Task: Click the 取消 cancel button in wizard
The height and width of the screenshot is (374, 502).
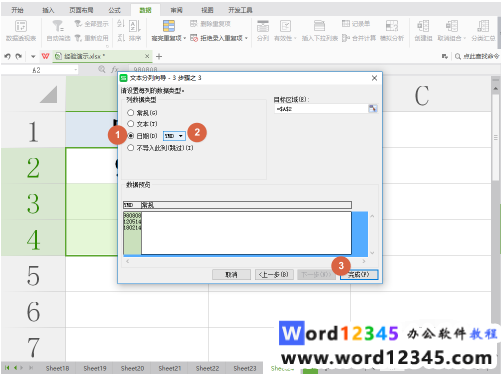Action: [x=231, y=275]
